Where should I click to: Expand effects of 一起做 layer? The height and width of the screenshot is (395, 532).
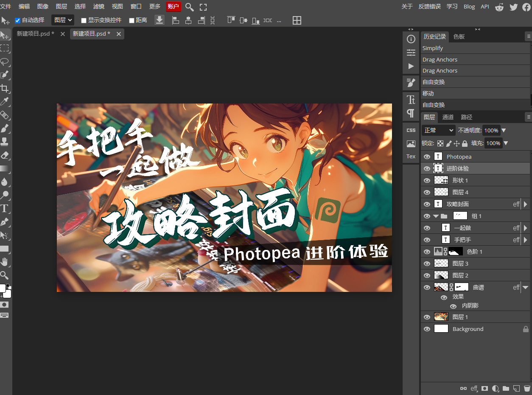pos(526,228)
